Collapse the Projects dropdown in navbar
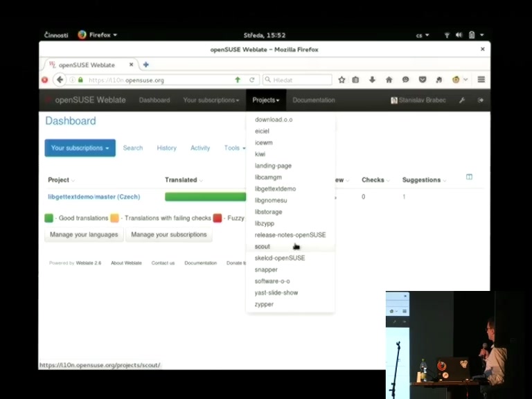The image size is (532, 399). click(x=266, y=100)
